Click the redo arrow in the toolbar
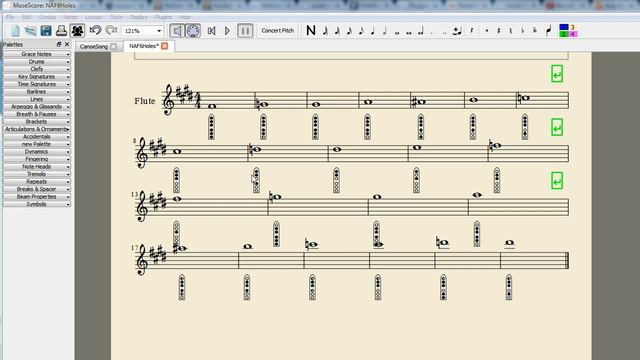Screen dimensions: 640x360 click(x=111, y=30)
